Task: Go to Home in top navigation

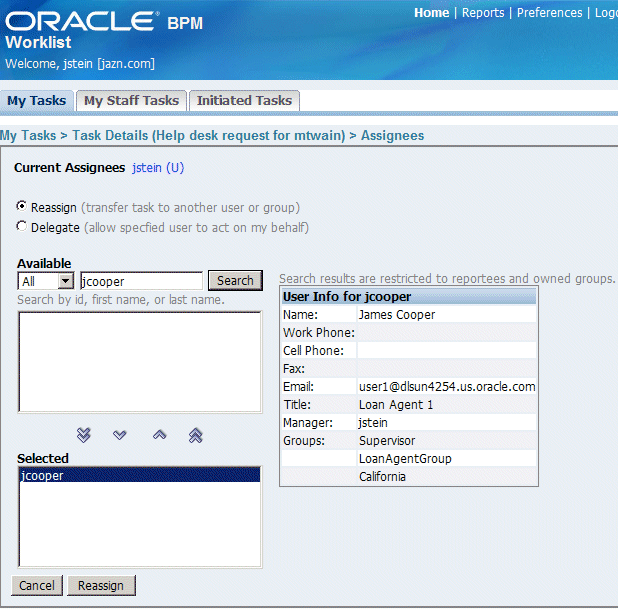Action: click(x=432, y=13)
